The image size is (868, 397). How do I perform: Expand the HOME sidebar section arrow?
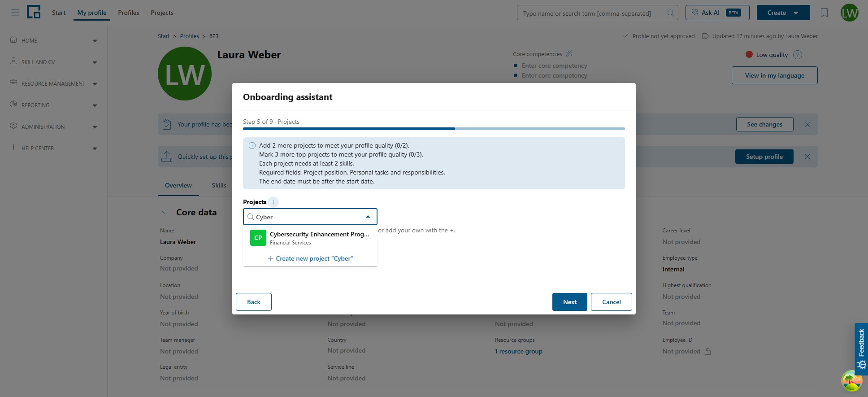tap(95, 41)
